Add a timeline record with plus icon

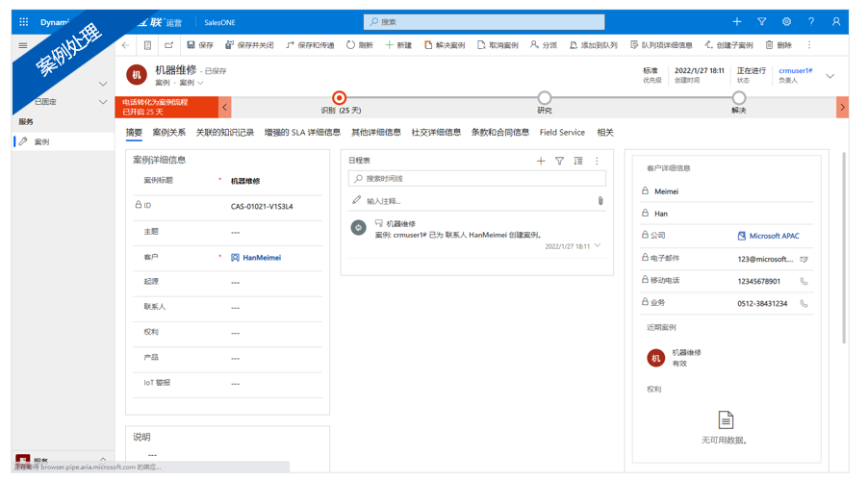[541, 161]
